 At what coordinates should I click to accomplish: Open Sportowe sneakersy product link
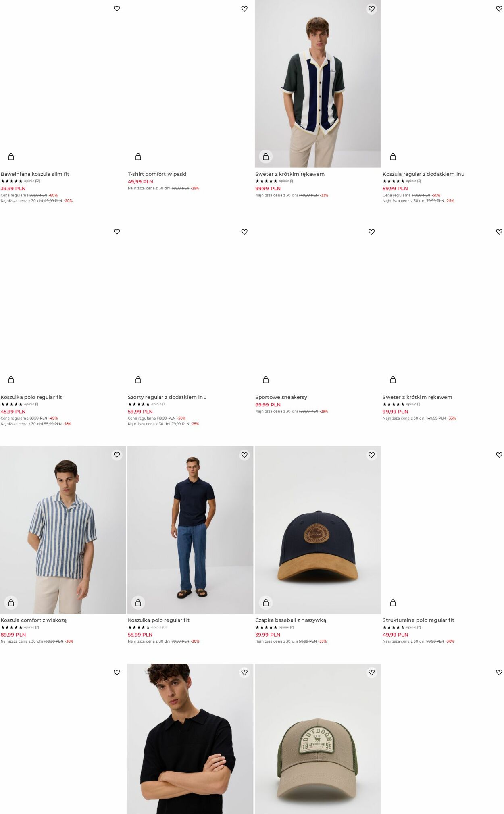pos(281,397)
